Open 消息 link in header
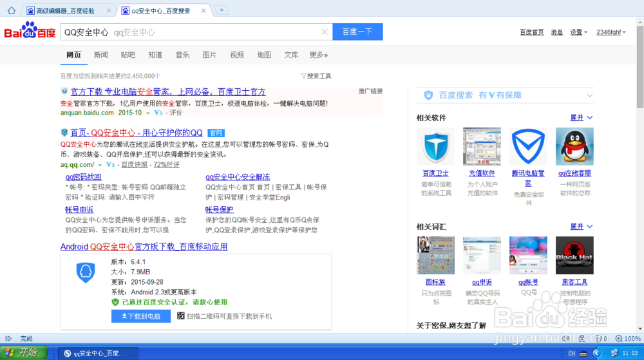 point(556,32)
